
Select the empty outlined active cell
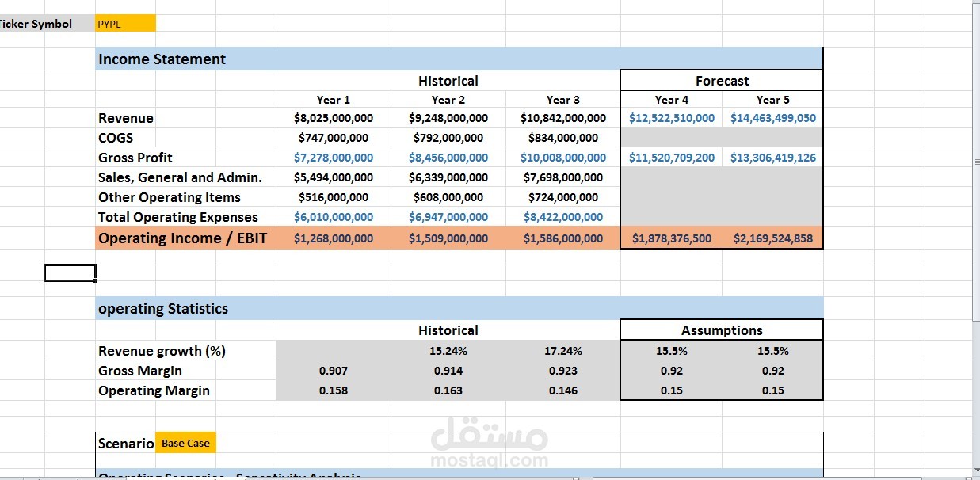(70, 273)
